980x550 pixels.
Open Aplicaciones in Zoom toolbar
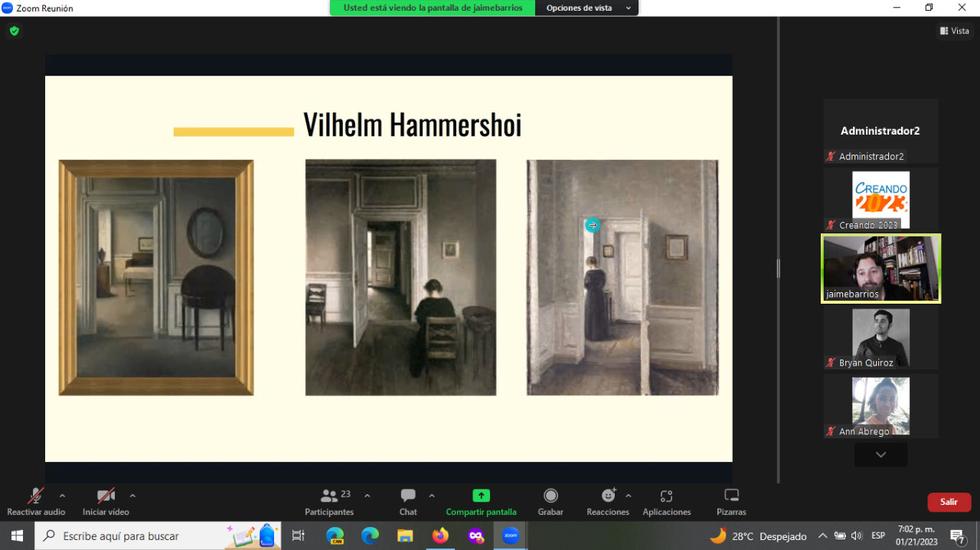tap(666, 501)
